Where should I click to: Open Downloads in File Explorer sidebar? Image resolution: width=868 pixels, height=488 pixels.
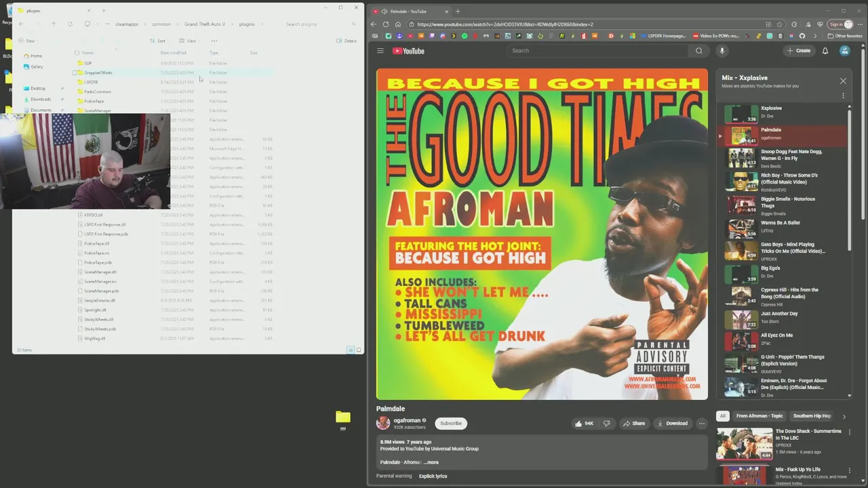point(39,99)
